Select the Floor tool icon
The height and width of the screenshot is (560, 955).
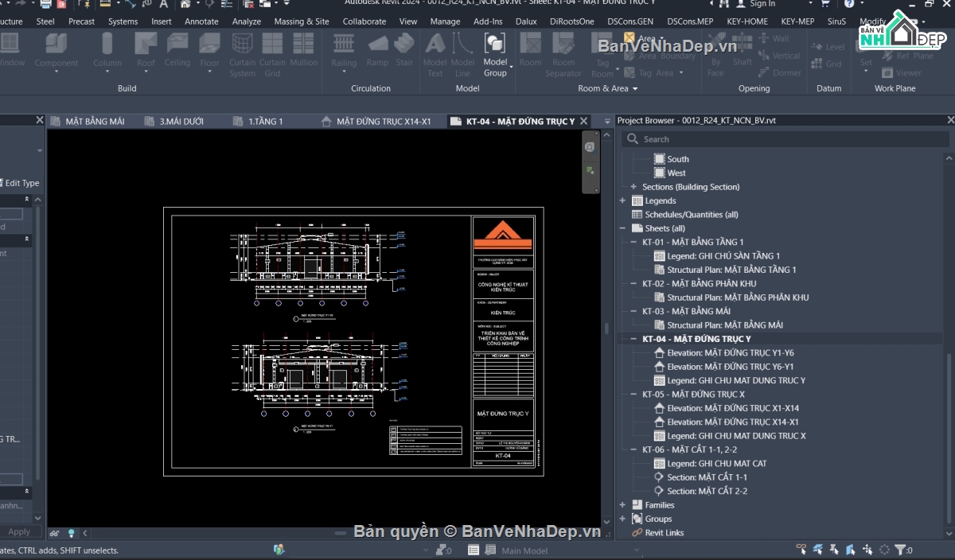(209, 43)
